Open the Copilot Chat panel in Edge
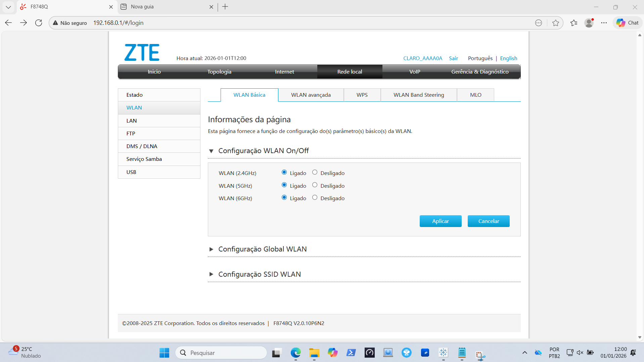This screenshot has width=644, height=362. pos(627,22)
